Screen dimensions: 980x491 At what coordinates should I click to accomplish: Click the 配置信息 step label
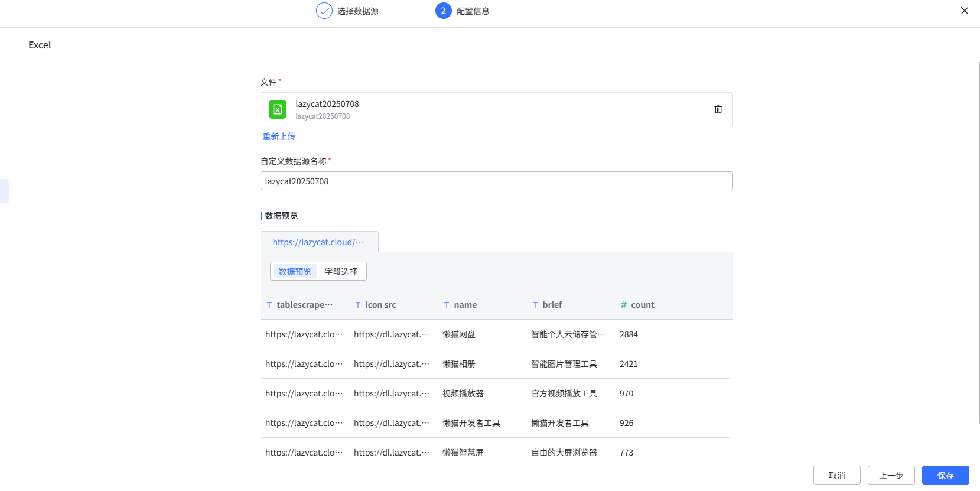tap(473, 11)
